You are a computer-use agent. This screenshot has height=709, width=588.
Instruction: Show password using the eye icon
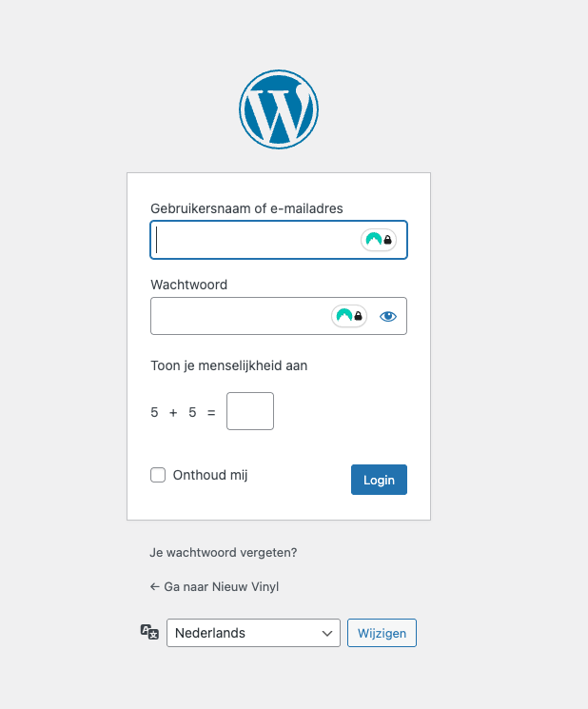(x=388, y=316)
